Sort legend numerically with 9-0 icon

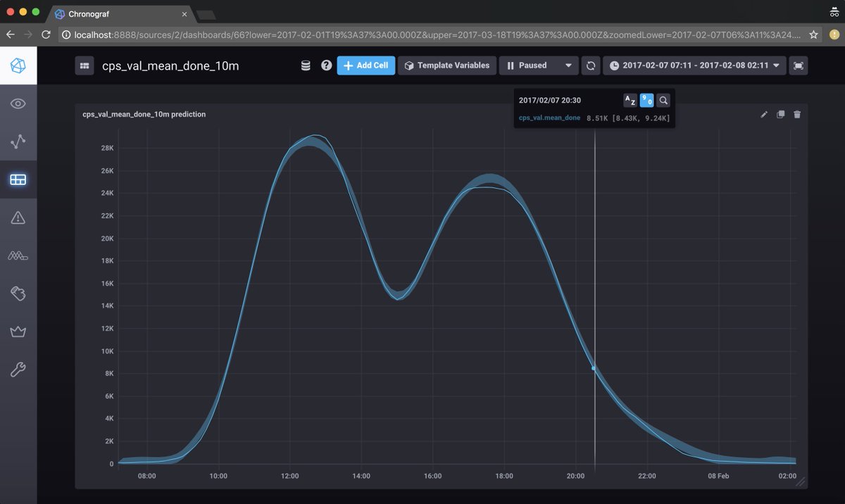tap(646, 101)
